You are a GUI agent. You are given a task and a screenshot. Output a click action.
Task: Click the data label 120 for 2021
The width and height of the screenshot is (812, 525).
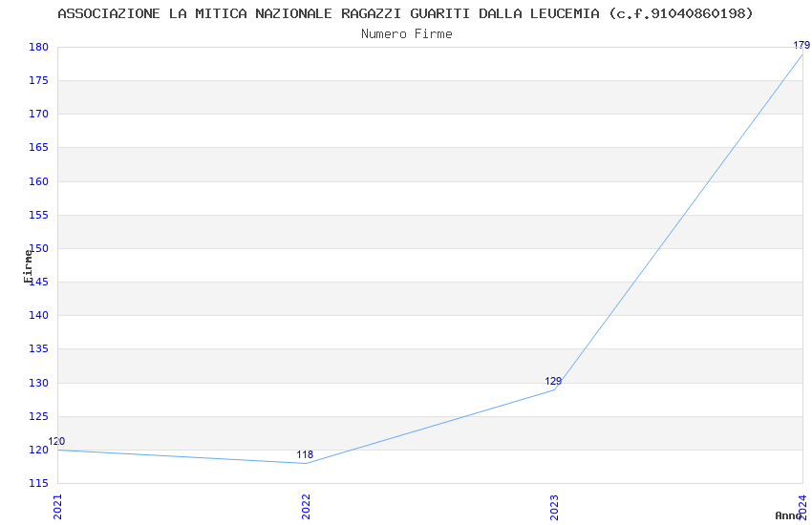tap(56, 441)
